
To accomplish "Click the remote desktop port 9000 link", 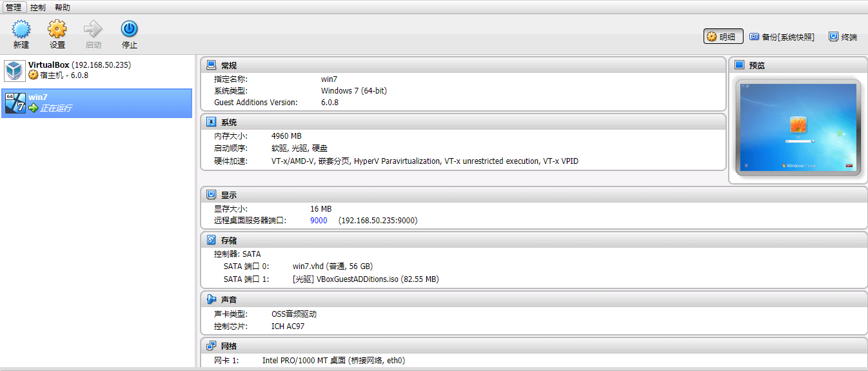I will coord(319,221).
